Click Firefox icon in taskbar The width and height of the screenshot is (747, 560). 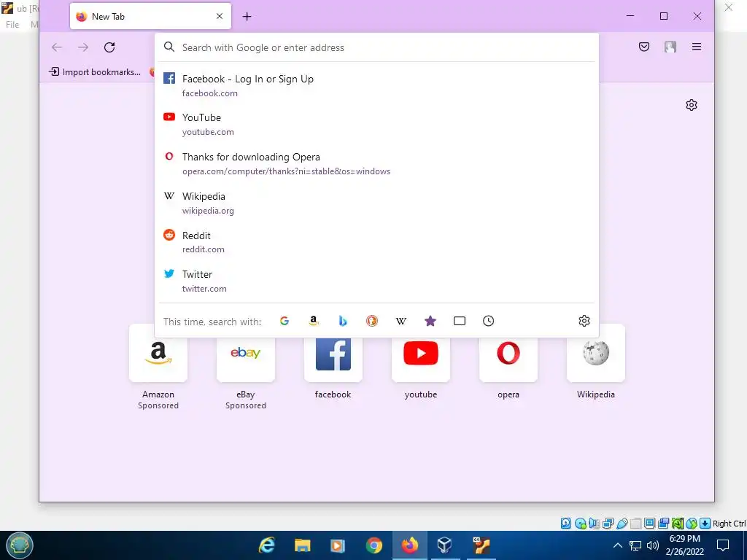[x=409, y=545]
